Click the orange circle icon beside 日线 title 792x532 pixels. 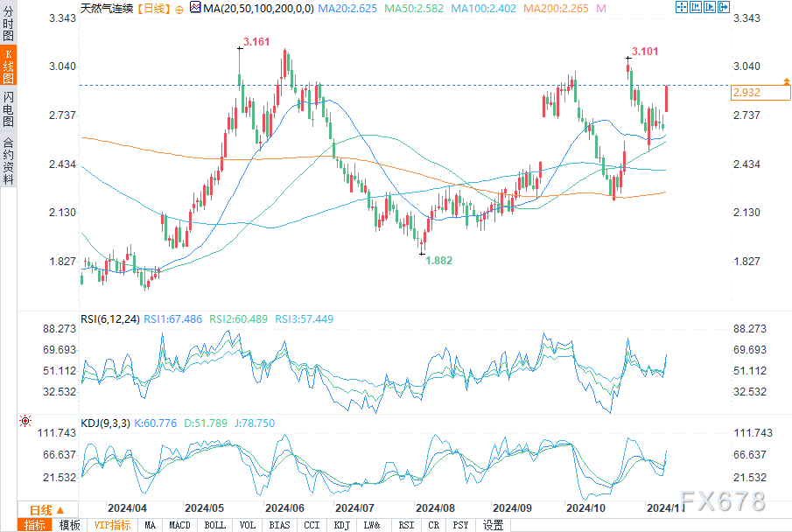click(x=180, y=8)
